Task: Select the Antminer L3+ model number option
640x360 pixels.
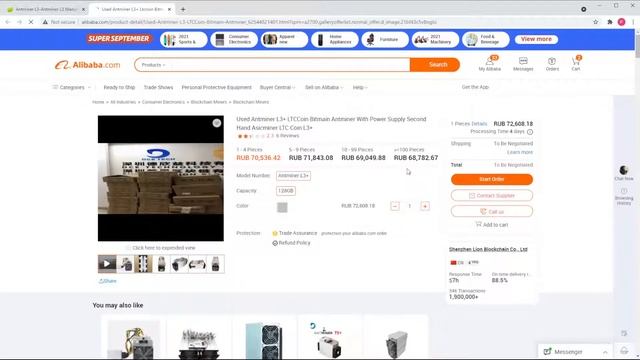Action: coord(293,176)
